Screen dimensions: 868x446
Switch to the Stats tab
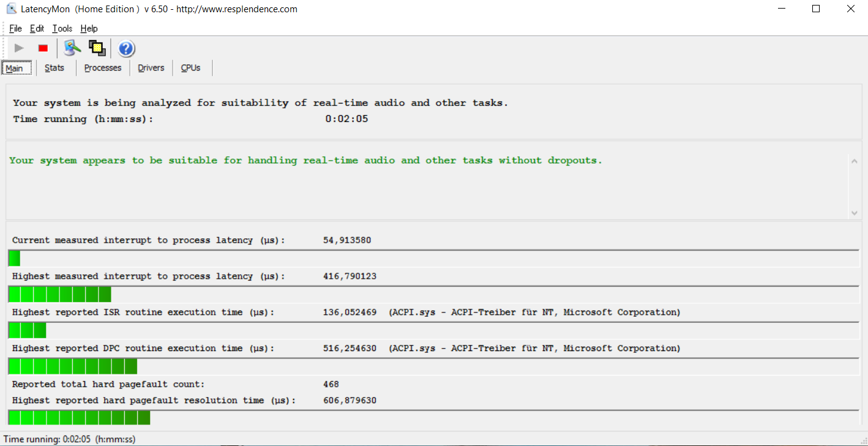(x=54, y=68)
